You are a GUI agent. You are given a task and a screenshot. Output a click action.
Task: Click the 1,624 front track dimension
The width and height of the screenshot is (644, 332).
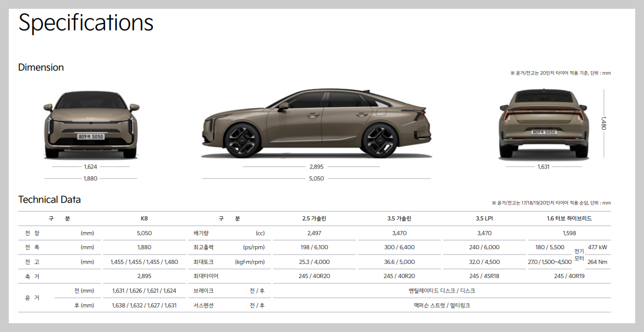(90, 167)
